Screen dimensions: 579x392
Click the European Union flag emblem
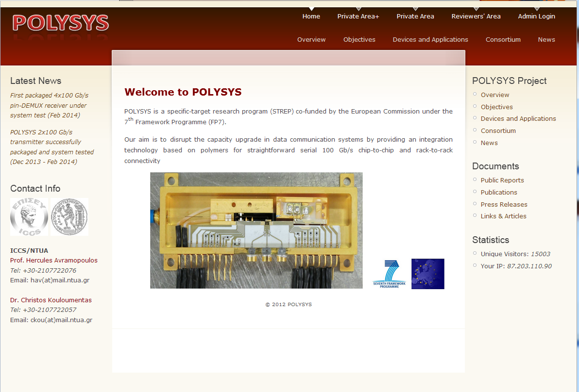[428, 274]
